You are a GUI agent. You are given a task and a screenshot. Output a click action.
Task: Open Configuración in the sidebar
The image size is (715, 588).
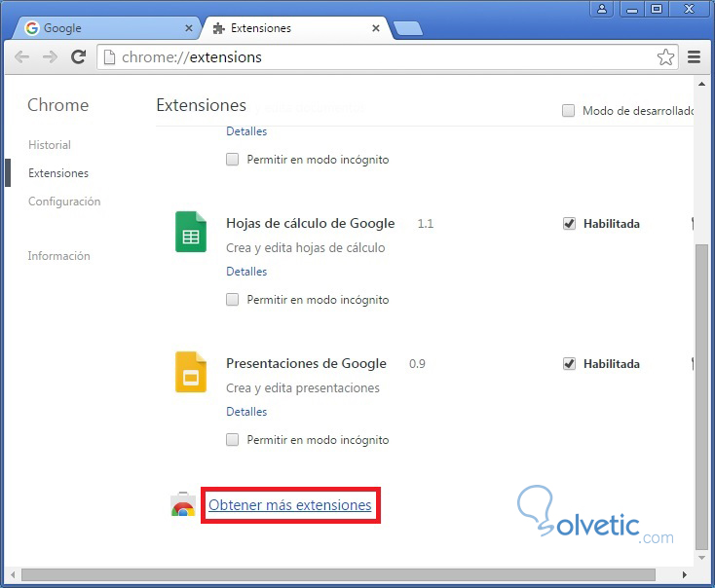tap(64, 202)
